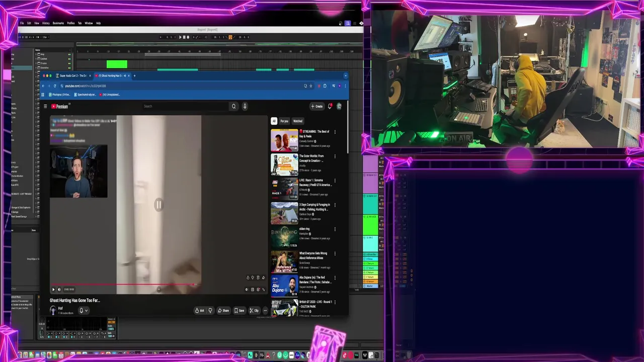Click the DAW transport play button

pos(180,37)
